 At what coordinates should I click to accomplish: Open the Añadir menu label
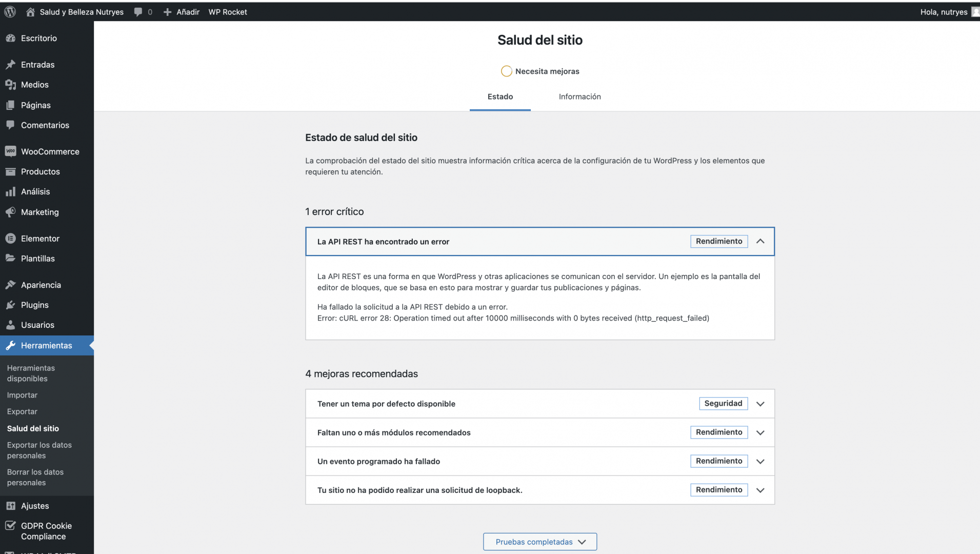(x=188, y=12)
